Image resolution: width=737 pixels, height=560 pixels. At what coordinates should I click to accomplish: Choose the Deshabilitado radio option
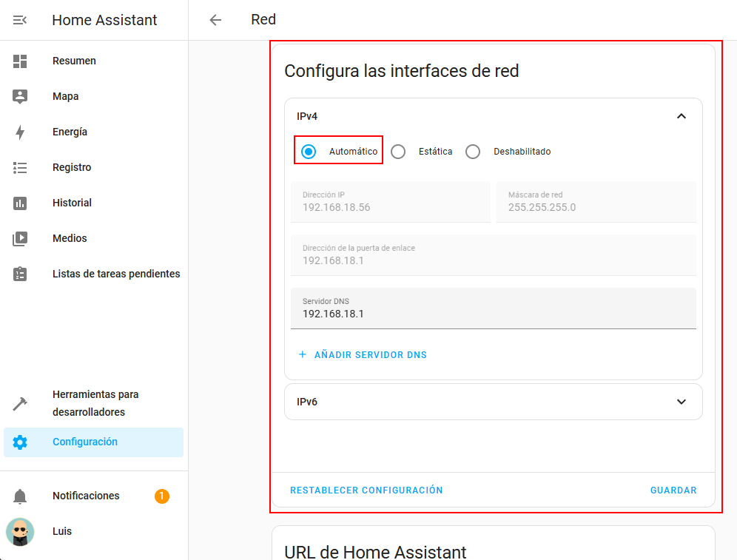pos(473,152)
